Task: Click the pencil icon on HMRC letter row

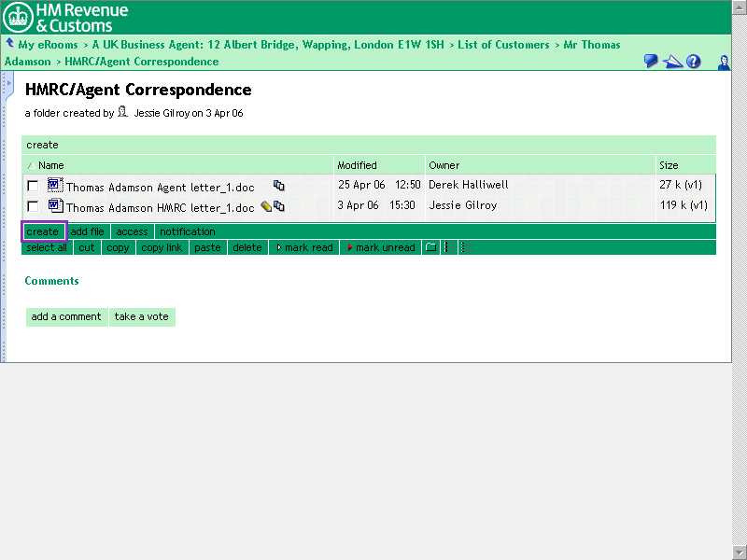Action: pyautogui.click(x=266, y=206)
